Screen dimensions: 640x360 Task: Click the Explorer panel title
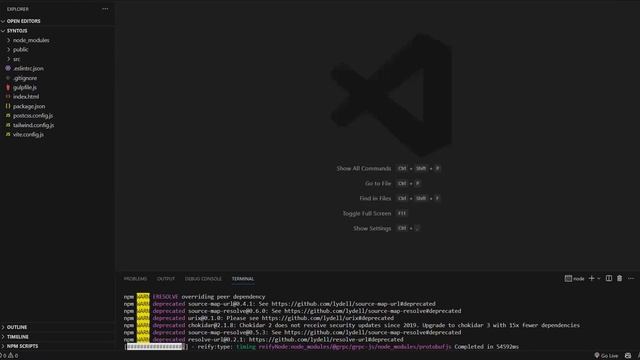(x=18, y=9)
